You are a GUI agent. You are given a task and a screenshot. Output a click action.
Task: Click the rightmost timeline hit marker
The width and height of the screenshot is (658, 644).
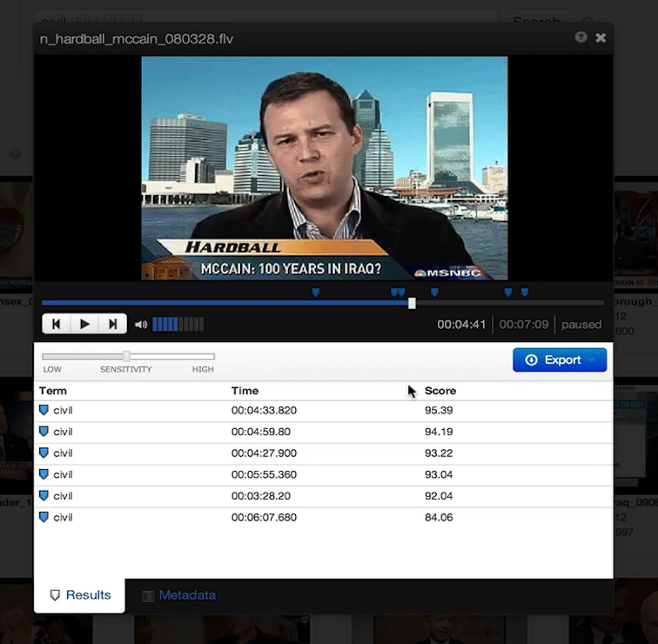[525, 292]
